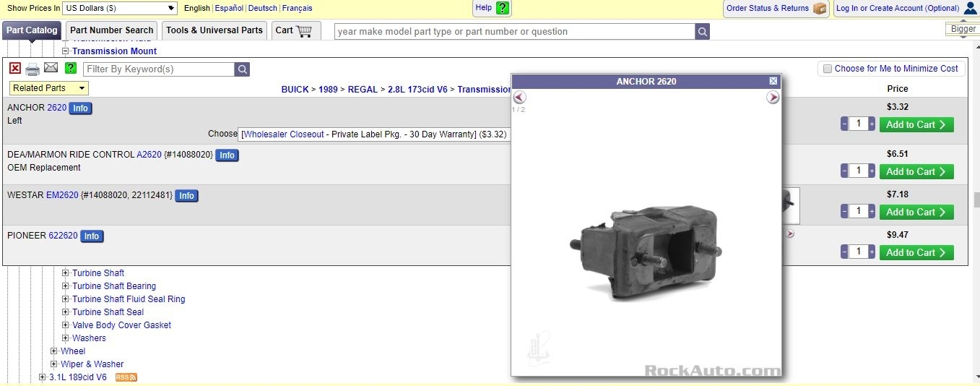Image resolution: width=980 pixels, height=386 pixels.
Task: Focus the Filter By Keyword(s) field
Action: [159, 69]
